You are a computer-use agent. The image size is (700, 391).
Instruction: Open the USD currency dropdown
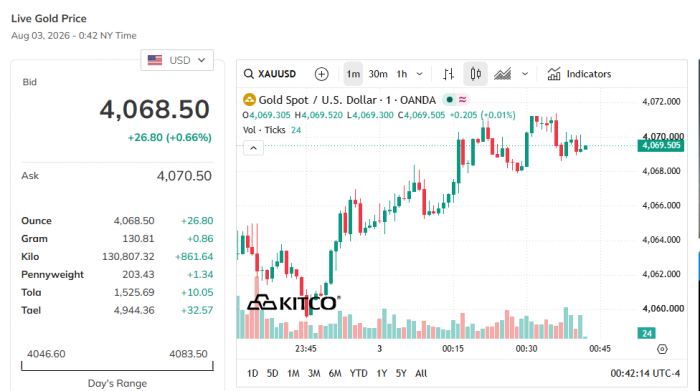(177, 60)
